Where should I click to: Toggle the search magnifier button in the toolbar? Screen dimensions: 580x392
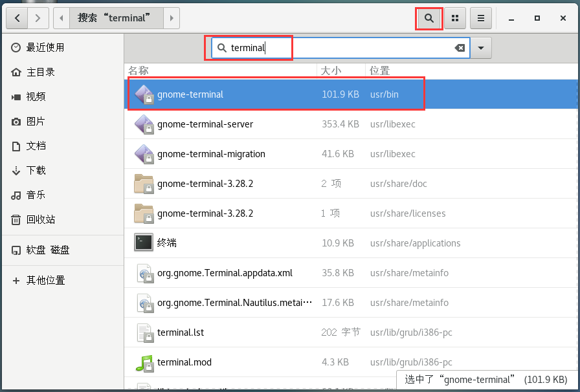pos(429,18)
